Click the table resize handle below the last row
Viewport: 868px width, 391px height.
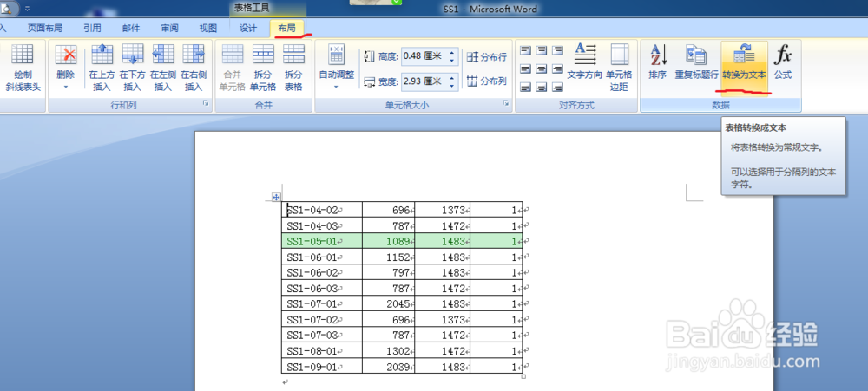(x=524, y=376)
